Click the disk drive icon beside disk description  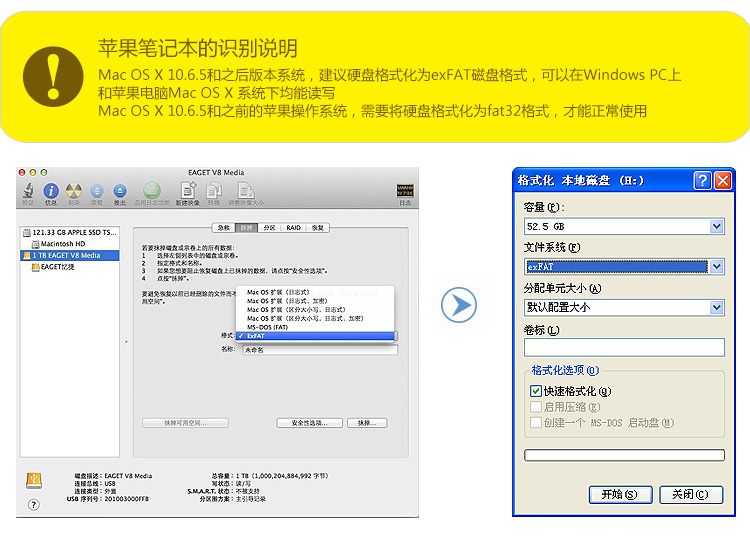pyautogui.click(x=34, y=481)
